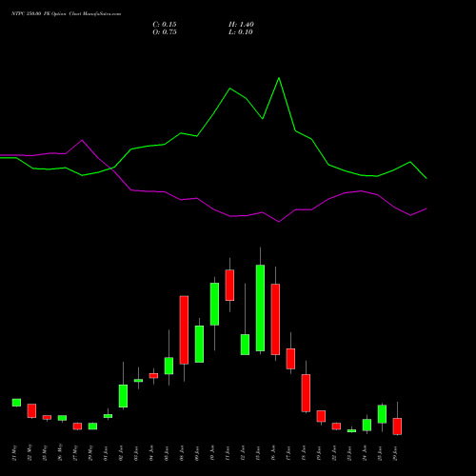
Task: Select the red candlestick above 22 May
Action: coord(31,410)
